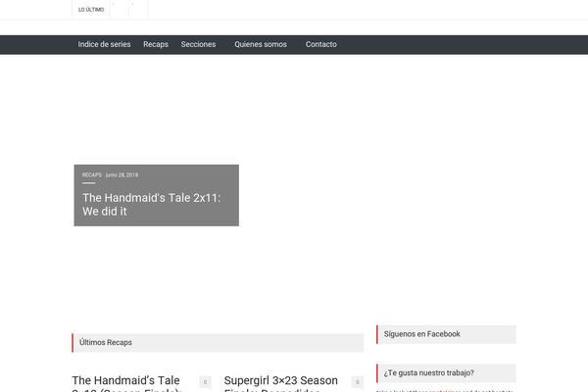Image resolution: width=588 pixels, height=392 pixels.
Task: Click the Síguenos en Facebook widget header
Action: (x=446, y=334)
